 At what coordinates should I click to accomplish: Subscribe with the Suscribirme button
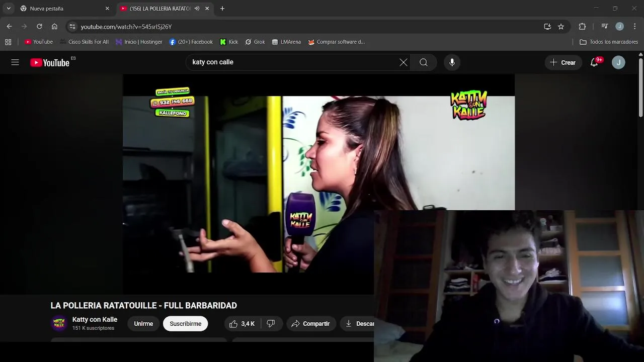click(185, 324)
